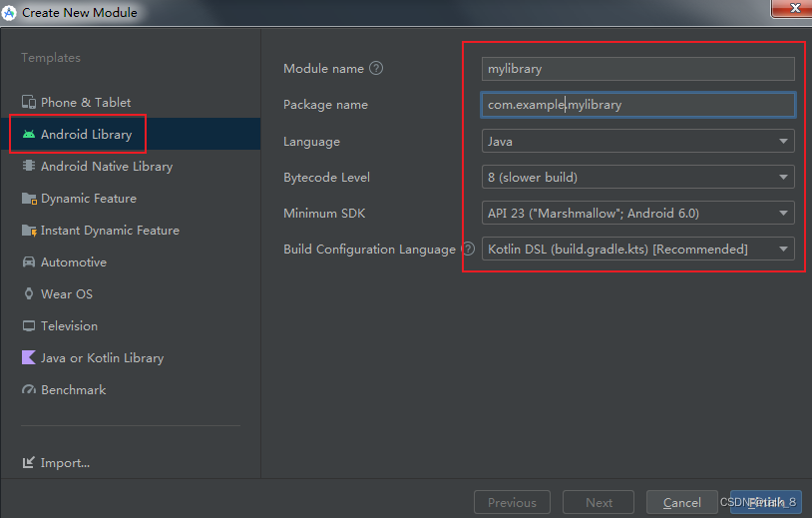Click the Import arrow icon
The image size is (812, 518).
(29, 462)
